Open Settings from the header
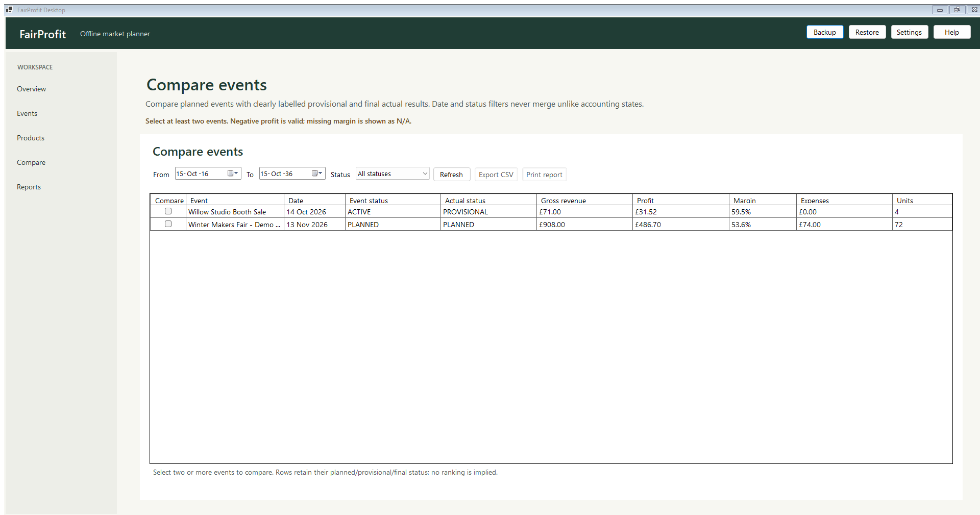Screen dimensions: 980x515 point(910,32)
